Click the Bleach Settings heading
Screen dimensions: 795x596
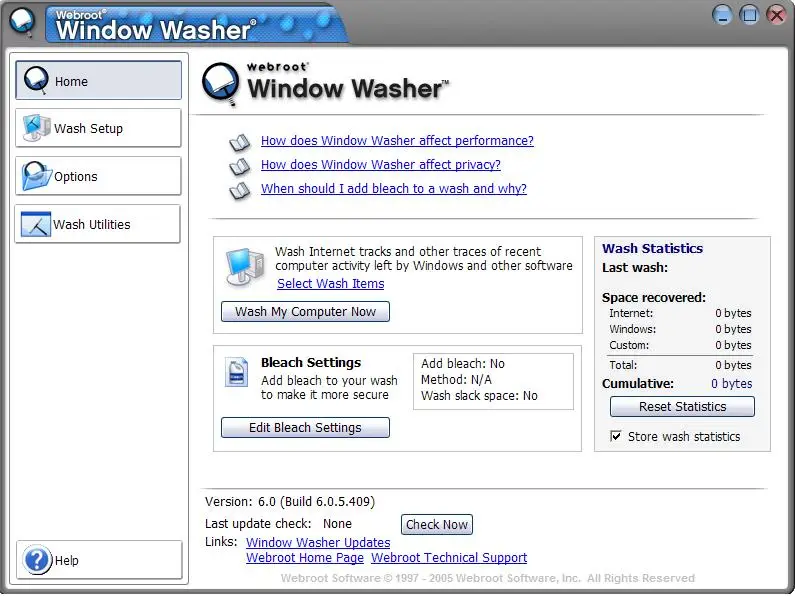[x=311, y=362]
